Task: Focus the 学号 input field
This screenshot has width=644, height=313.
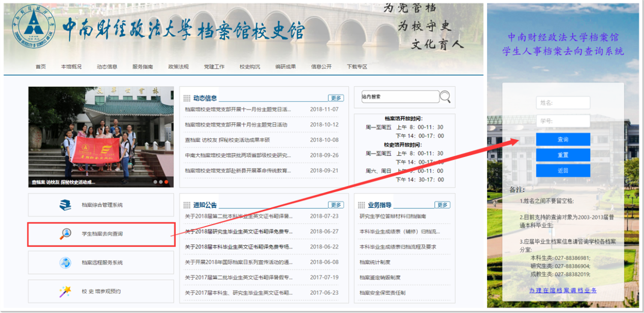Action: point(563,121)
